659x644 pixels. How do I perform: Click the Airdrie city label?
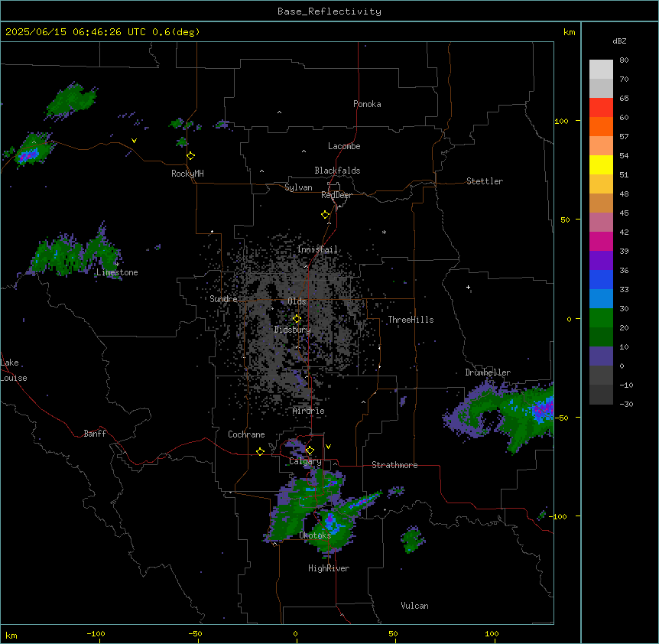pos(309,411)
